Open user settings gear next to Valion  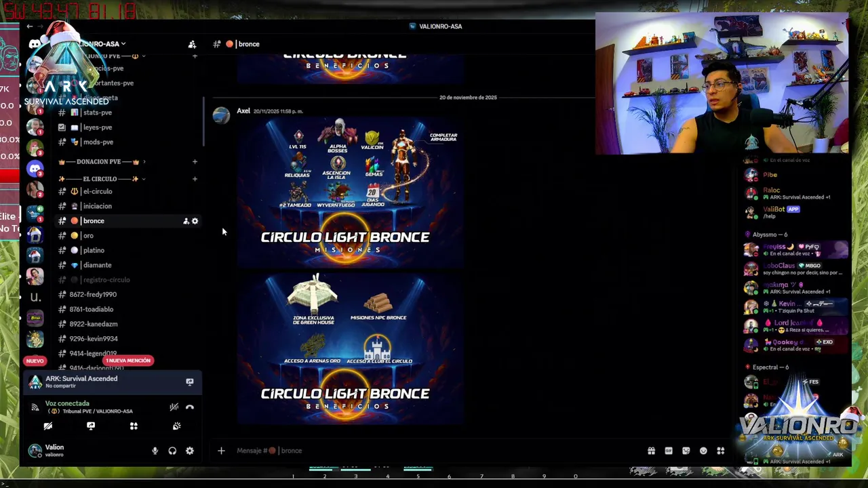coord(190,451)
